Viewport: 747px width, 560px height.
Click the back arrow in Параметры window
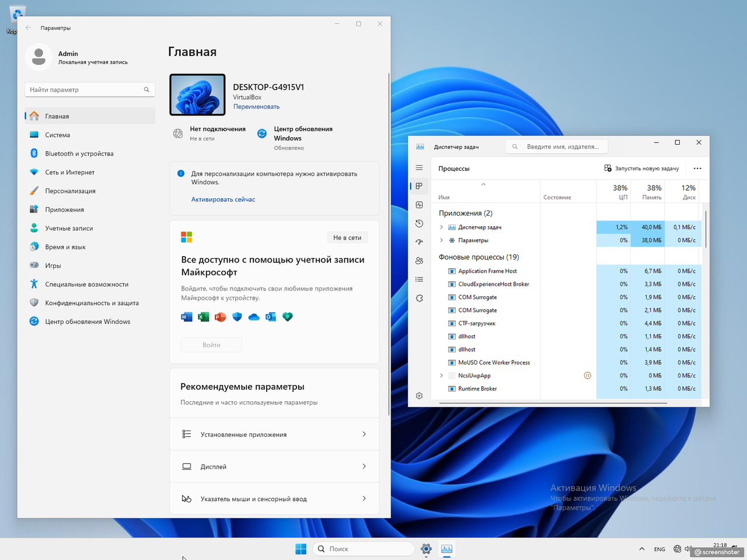click(29, 27)
